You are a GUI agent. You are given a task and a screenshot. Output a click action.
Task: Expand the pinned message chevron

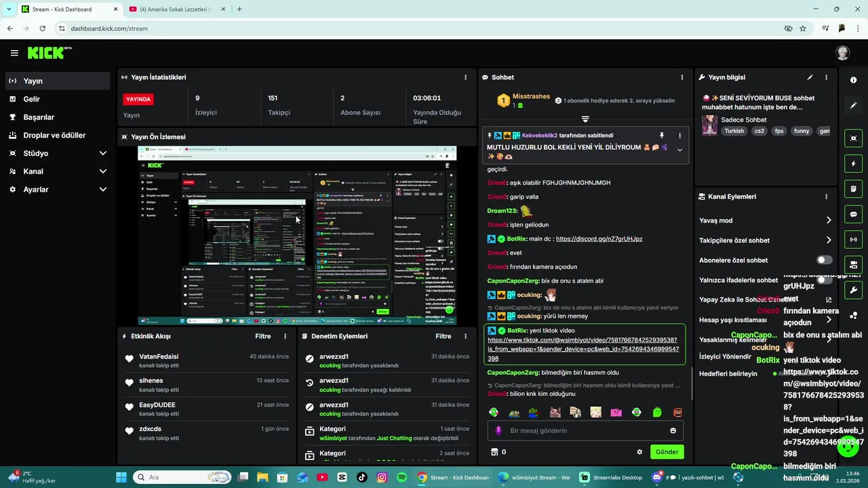click(x=679, y=150)
